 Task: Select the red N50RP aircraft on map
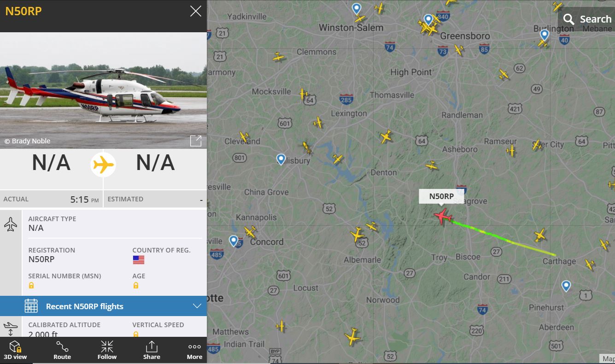443,216
